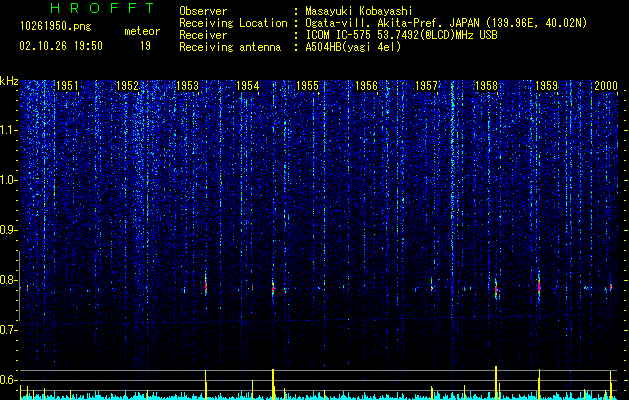Click the red meteor echo after 1954
Screen dimensions: 629x400
click(273, 288)
